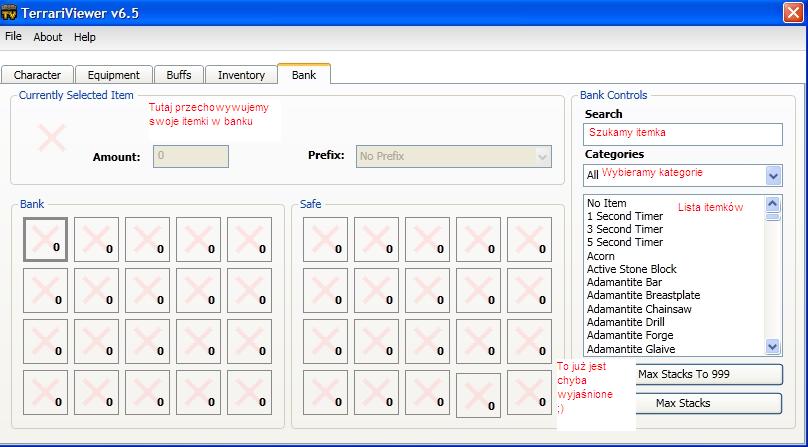Select 'Adamantite Glaive' in the list
Viewport: 808px width, 447px height.
point(674,349)
